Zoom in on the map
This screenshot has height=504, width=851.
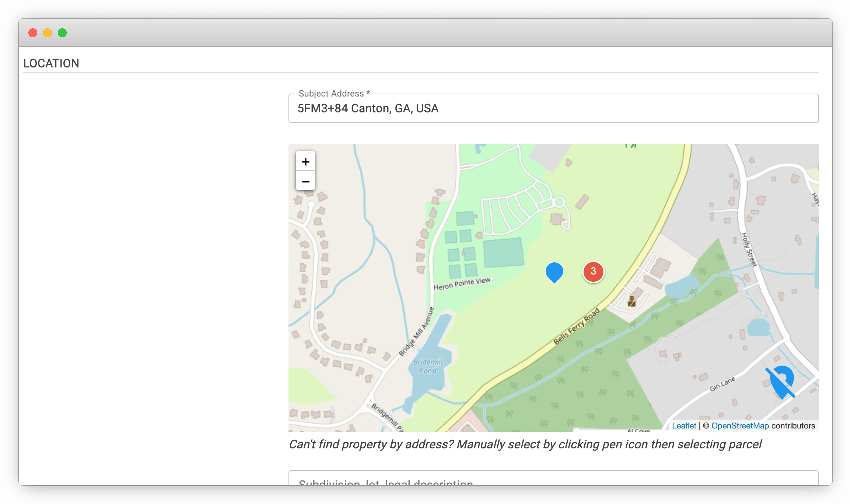point(305,161)
